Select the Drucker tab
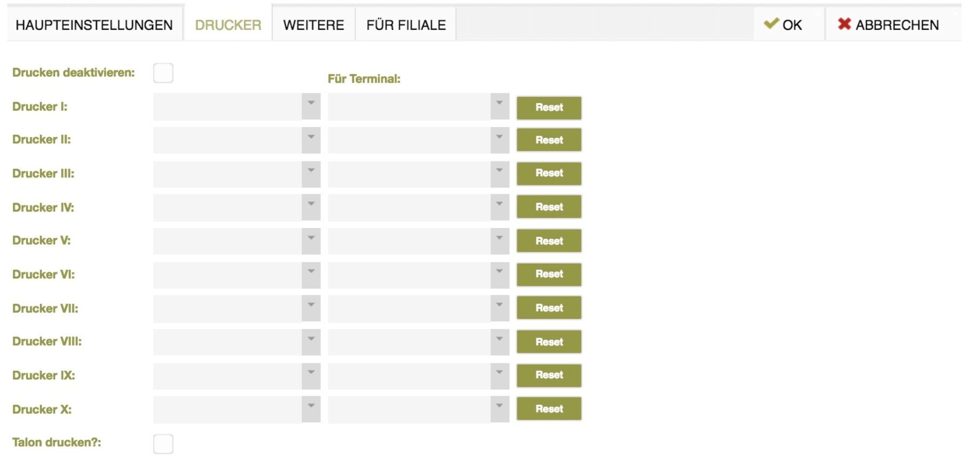 [228, 25]
